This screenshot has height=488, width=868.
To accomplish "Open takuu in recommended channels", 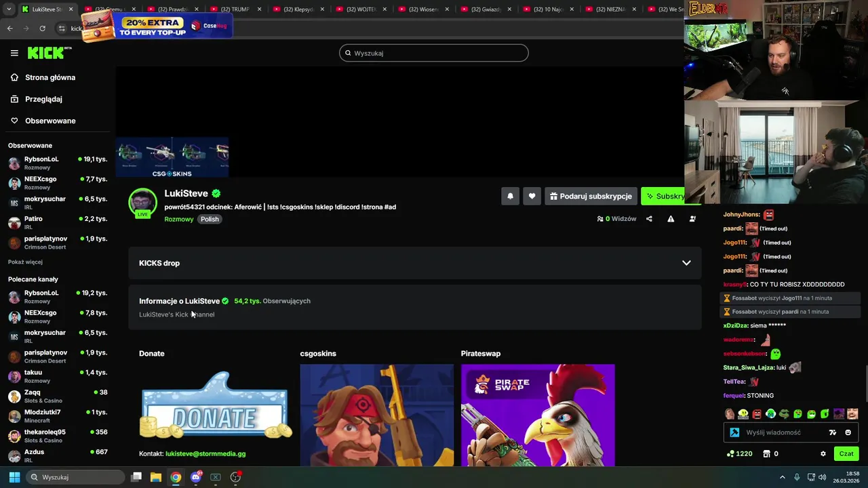I will click(58, 376).
